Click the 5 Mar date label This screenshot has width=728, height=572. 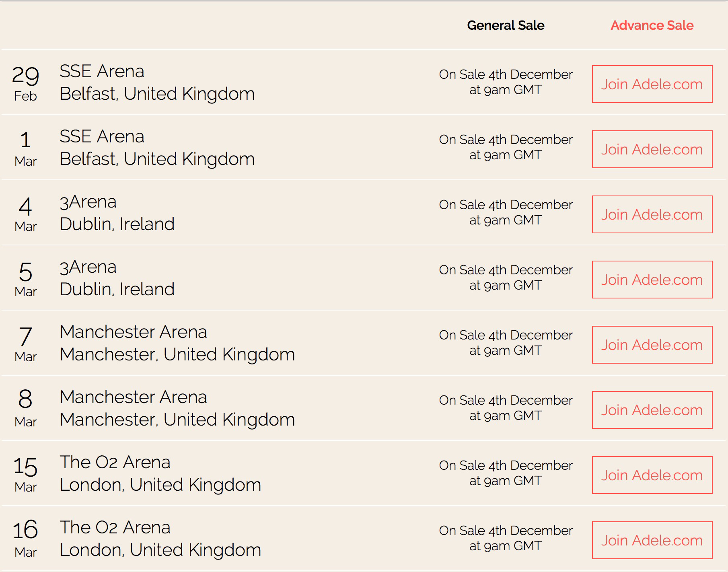pos(25,278)
